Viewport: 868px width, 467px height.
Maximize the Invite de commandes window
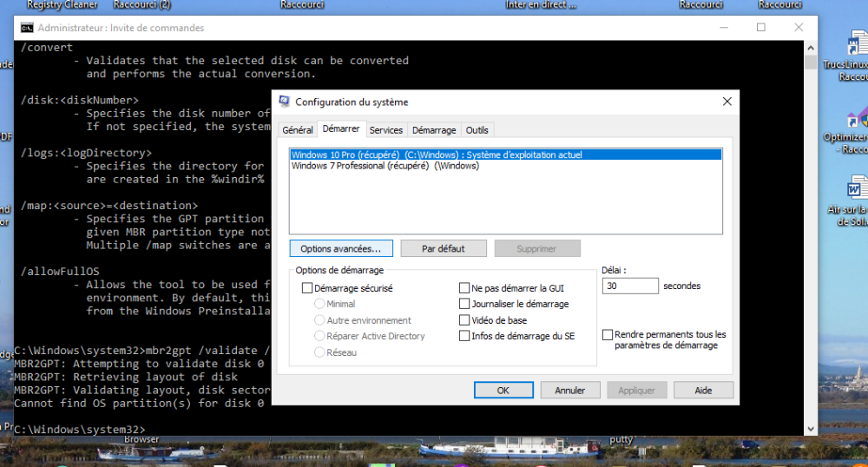tap(761, 27)
